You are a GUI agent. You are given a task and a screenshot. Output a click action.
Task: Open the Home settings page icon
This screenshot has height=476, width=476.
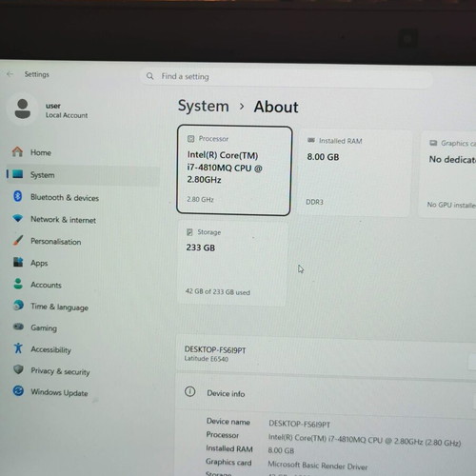pos(17,151)
